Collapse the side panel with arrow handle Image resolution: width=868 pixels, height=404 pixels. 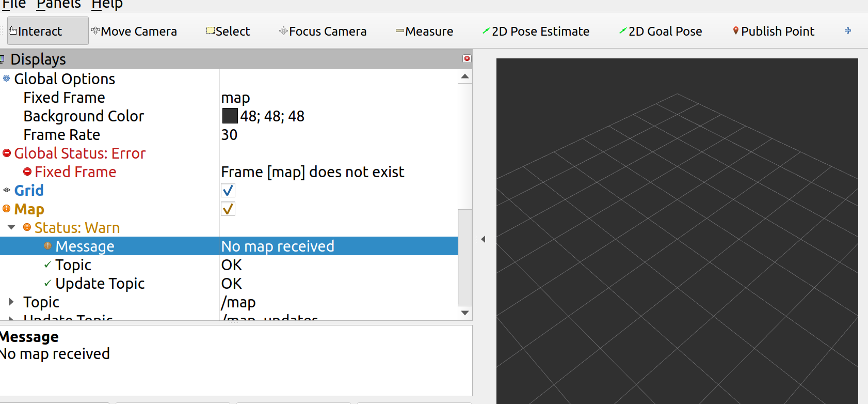(x=483, y=239)
